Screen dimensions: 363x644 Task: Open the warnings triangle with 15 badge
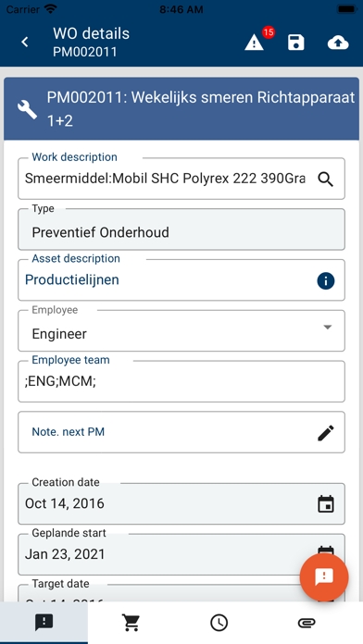255,43
